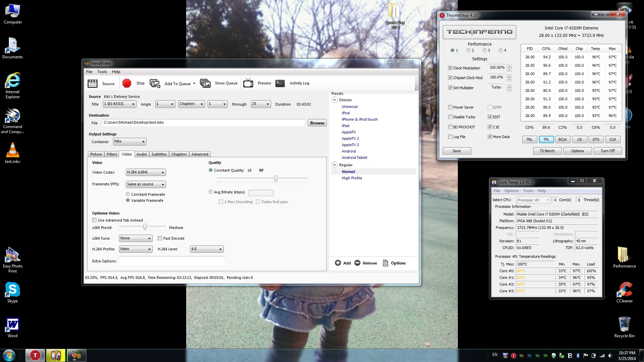Click the Add preset plus icon
Viewport: 644px width, 362px height.
point(338,263)
